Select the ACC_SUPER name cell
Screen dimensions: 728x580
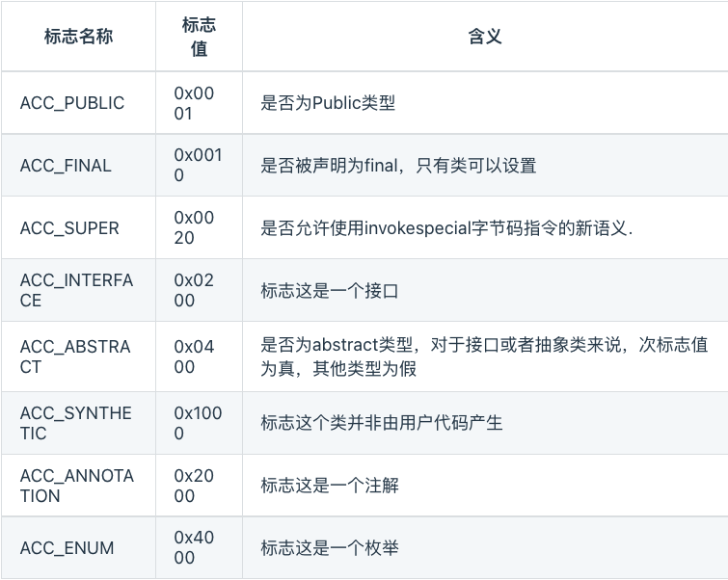[x=69, y=228]
